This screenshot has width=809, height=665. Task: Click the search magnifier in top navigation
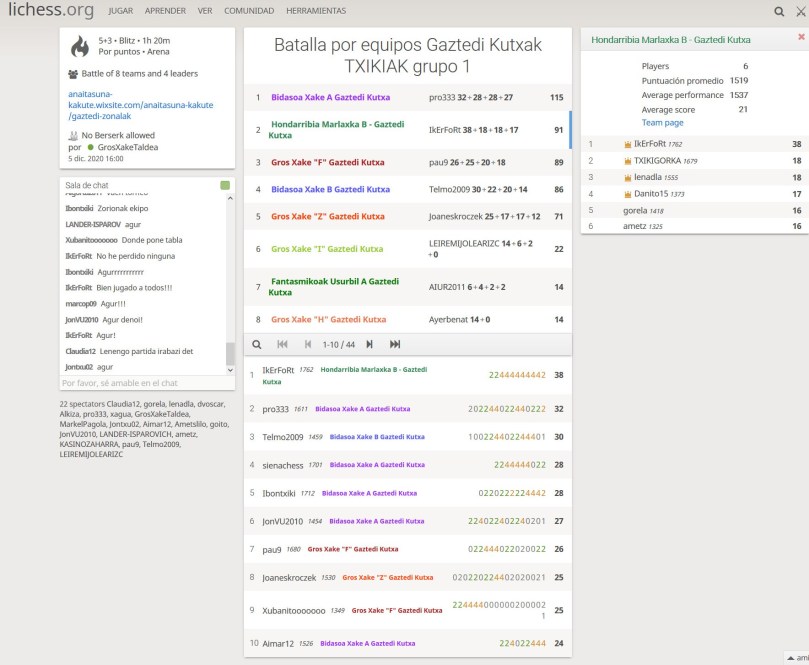pos(779,11)
